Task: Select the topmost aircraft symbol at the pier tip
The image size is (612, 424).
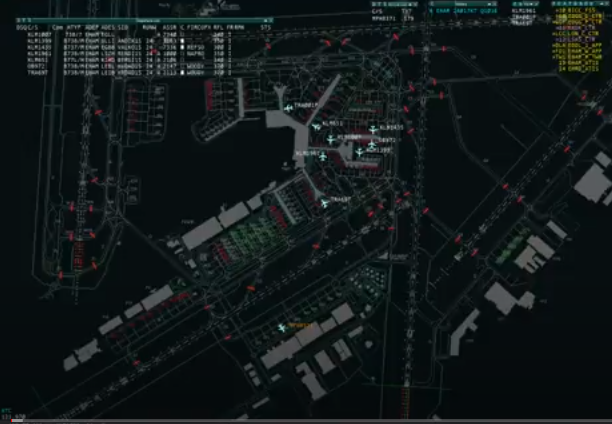Action: click(x=288, y=108)
